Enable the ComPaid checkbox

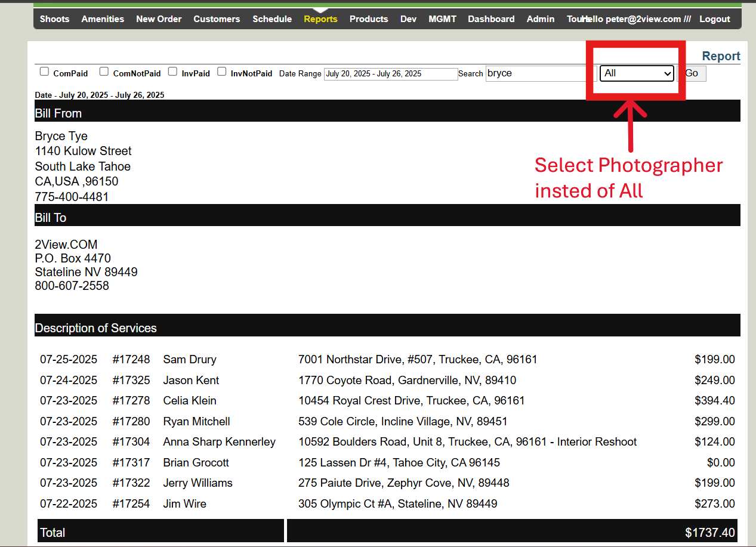(x=44, y=72)
